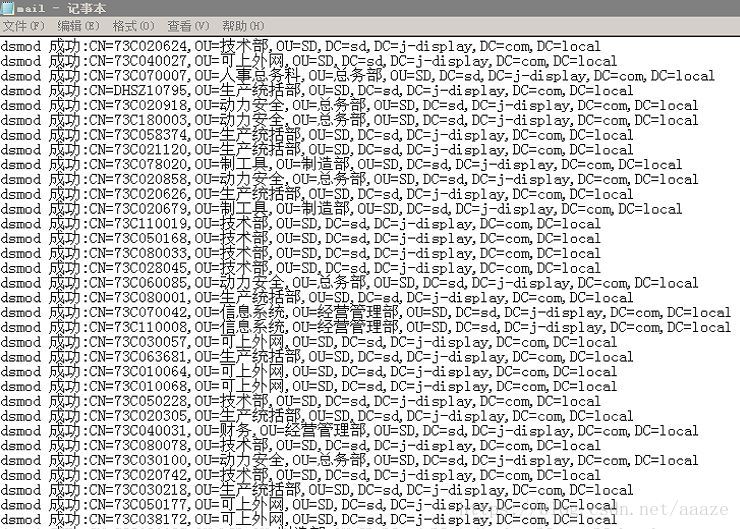The width and height of the screenshot is (740, 529).
Task: Click the line with CN=73C050168
Action: (x=301, y=238)
